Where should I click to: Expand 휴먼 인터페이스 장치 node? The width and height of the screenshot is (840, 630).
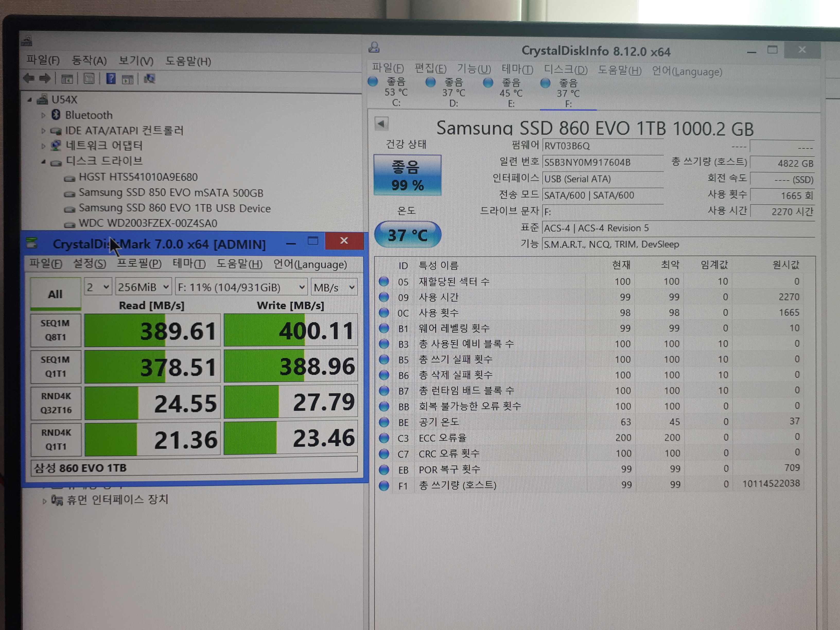click(44, 501)
